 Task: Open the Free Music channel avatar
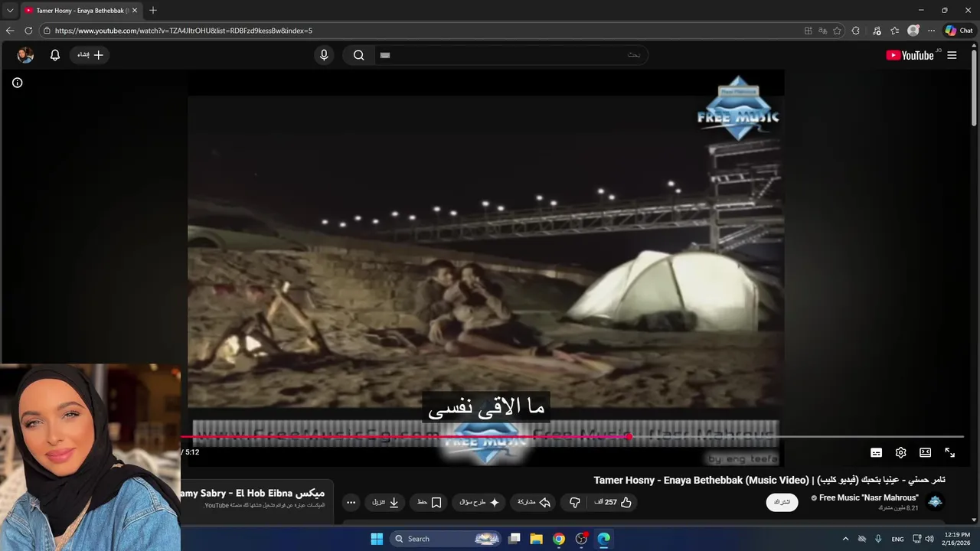(935, 502)
